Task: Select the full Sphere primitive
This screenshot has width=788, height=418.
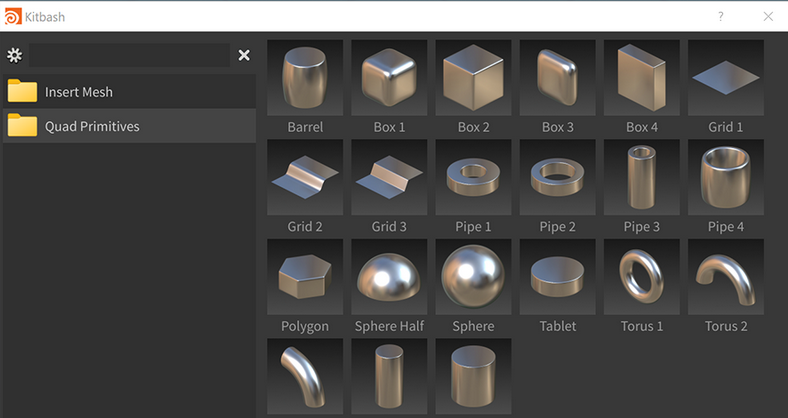Action: (473, 276)
